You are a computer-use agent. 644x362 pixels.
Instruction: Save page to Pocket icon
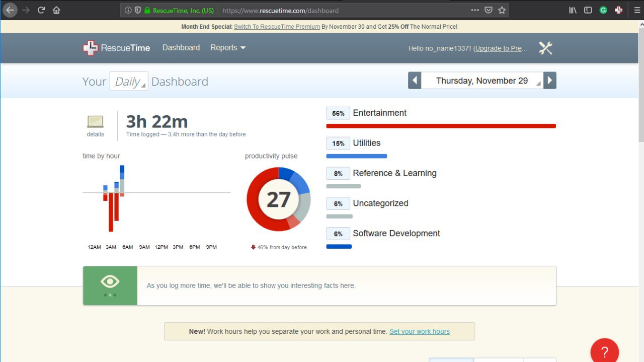click(489, 10)
